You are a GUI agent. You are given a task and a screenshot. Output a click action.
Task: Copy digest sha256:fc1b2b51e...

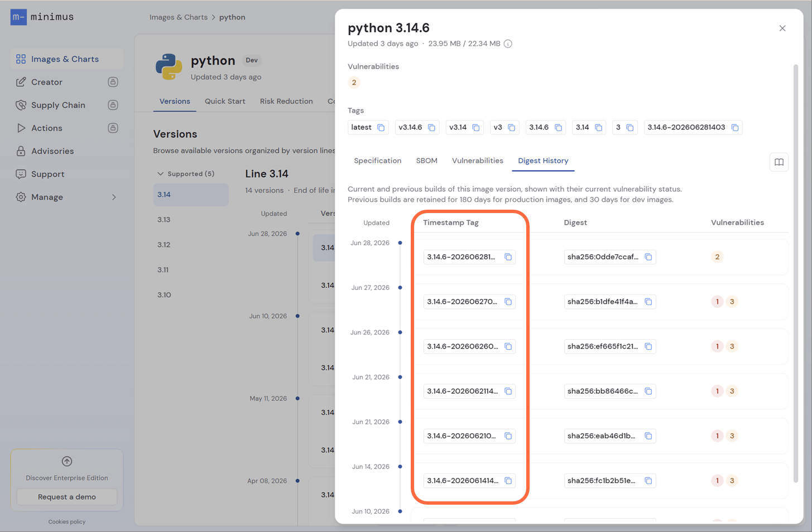pyautogui.click(x=648, y=481)
